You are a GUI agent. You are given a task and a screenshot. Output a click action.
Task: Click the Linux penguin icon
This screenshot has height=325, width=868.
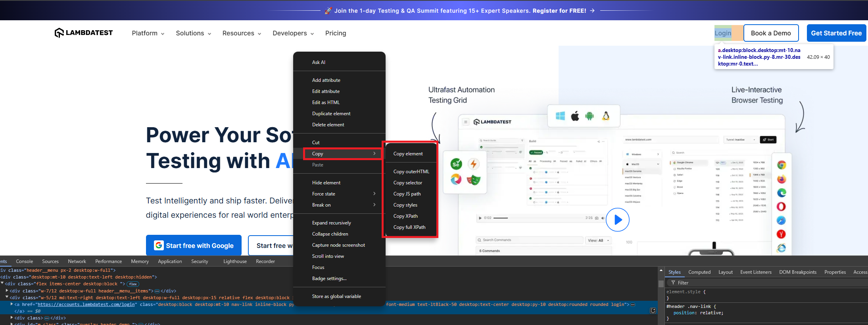[605, 116]
